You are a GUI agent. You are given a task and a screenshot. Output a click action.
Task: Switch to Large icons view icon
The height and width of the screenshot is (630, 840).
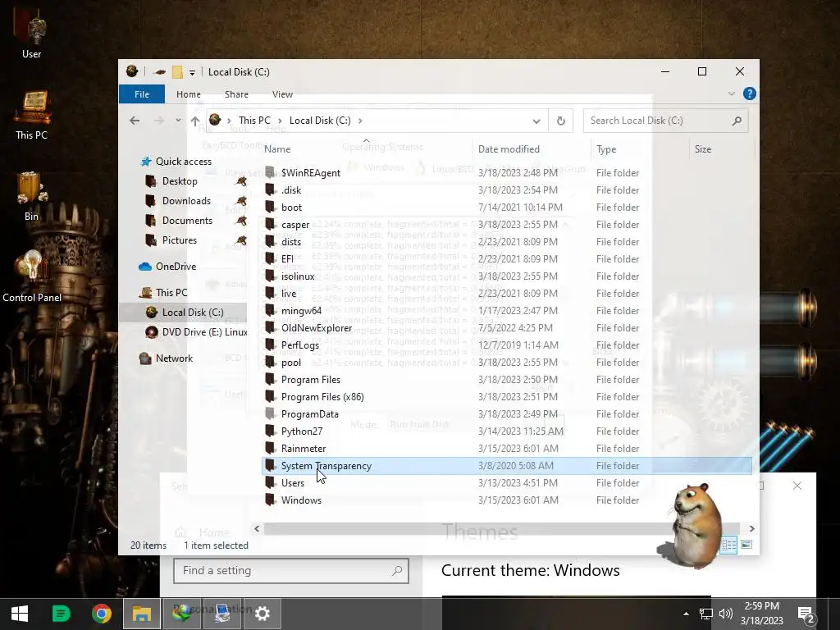pos(746,545)
